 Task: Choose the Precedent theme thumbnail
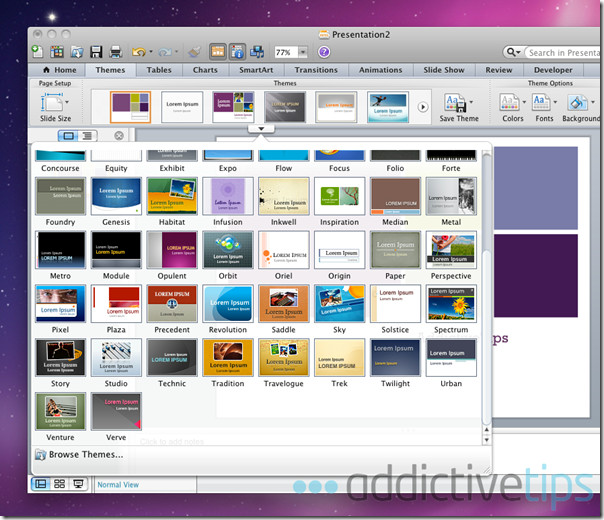coord(172,304)
